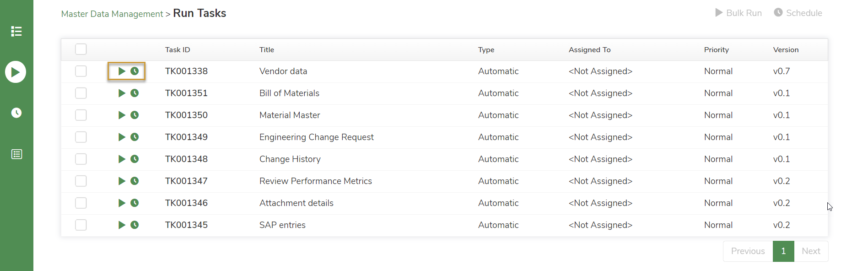Run the Bill of Materials task
This screenshot has width=868, height=271.
click(x=121, y=93)
